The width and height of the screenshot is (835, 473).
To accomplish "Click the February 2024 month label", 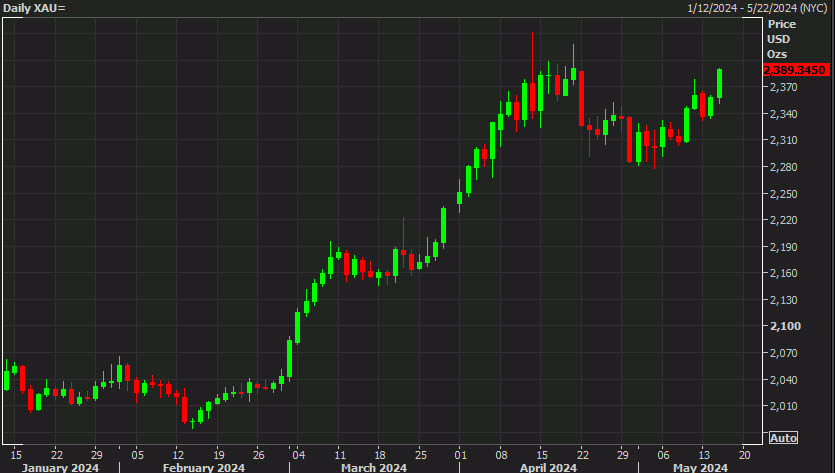I will [203, 468].
